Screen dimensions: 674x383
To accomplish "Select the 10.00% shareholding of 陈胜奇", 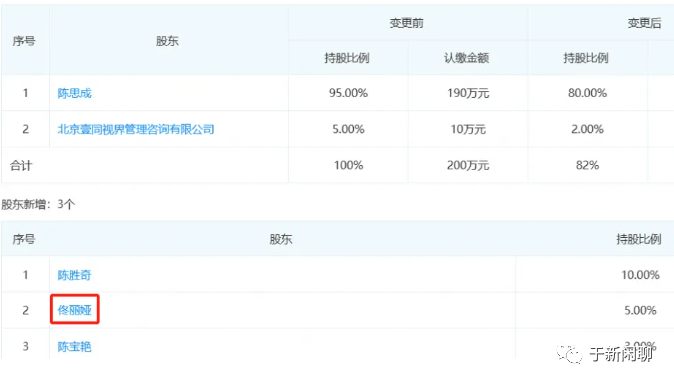I will point(640,275).
